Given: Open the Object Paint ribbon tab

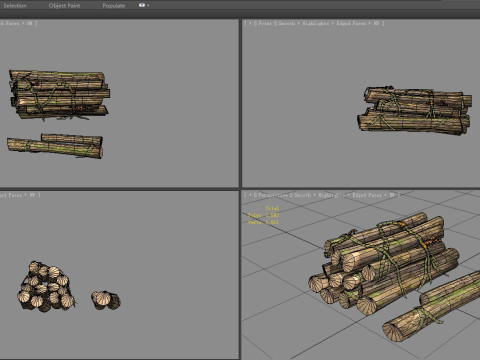Looking at the screenshot, I should (x=64, y=6).
